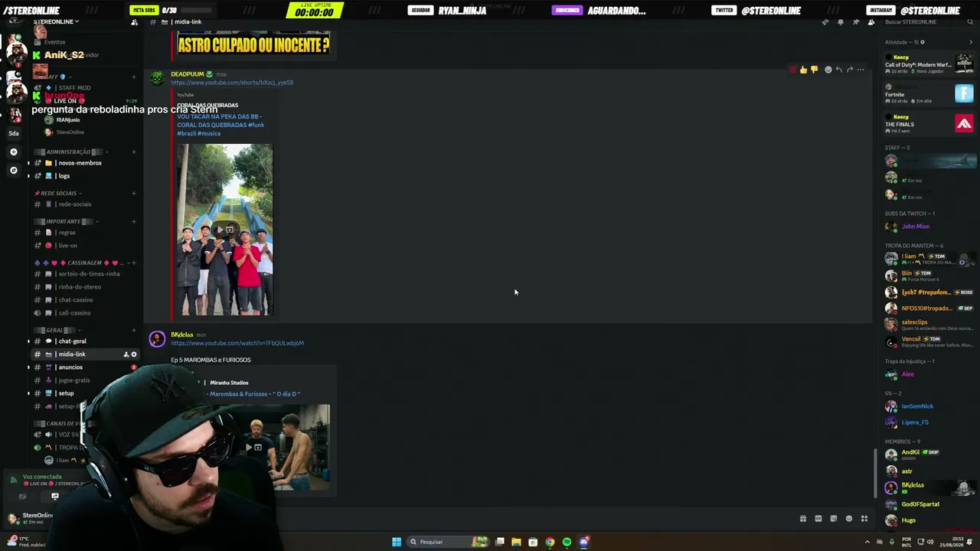Add a channel to ADMINISTRAÇÃO category
This screenshot has height=551, width=980.
click(133, 152)
